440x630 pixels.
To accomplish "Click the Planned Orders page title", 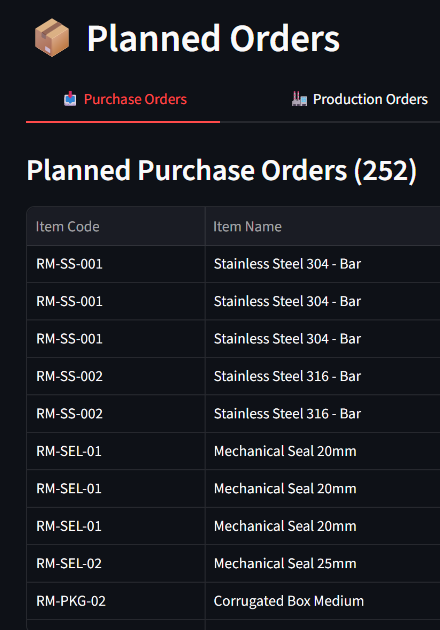I will [x=213, y=39].
